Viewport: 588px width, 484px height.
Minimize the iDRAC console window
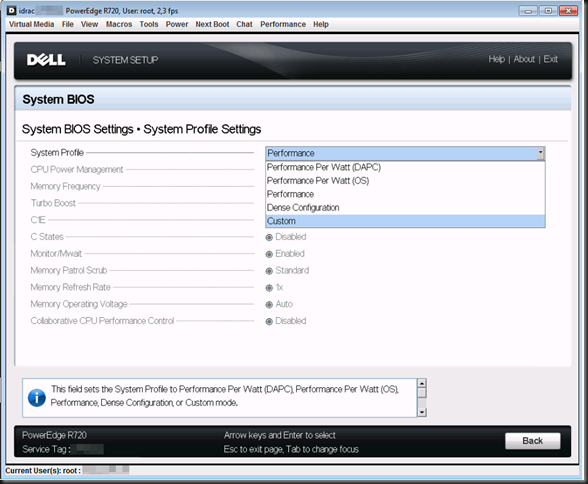point(528,11)
